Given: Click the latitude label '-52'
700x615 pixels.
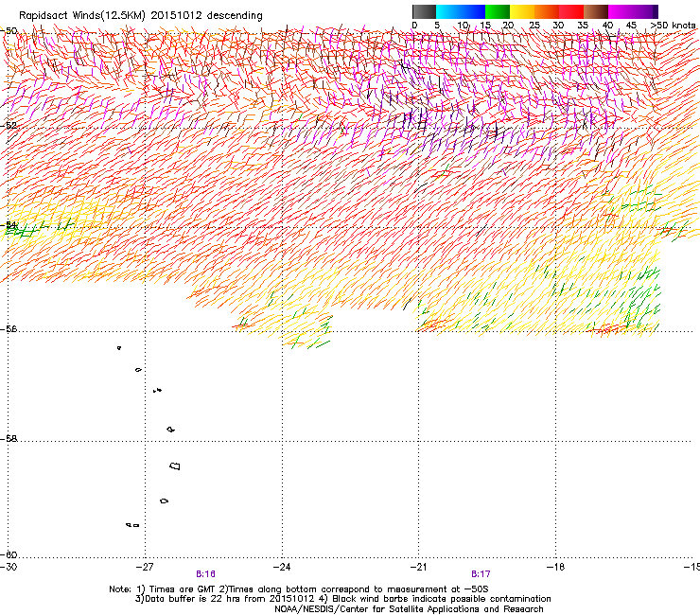Looking at the screenshot, I should pos(9,126).
